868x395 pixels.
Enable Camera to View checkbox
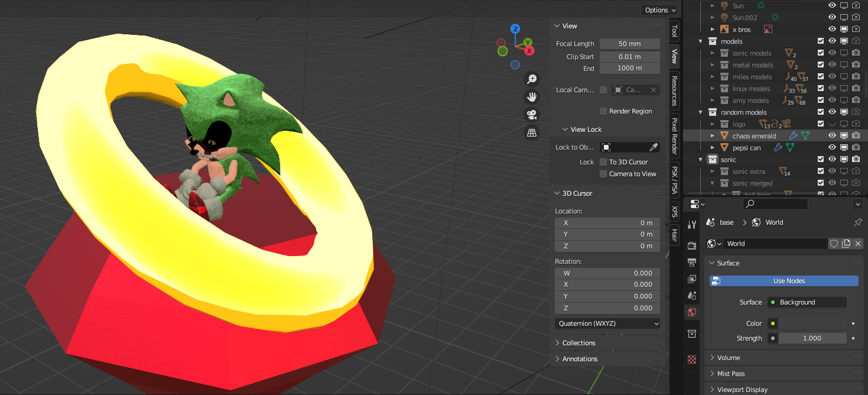[x=603, y=174]
